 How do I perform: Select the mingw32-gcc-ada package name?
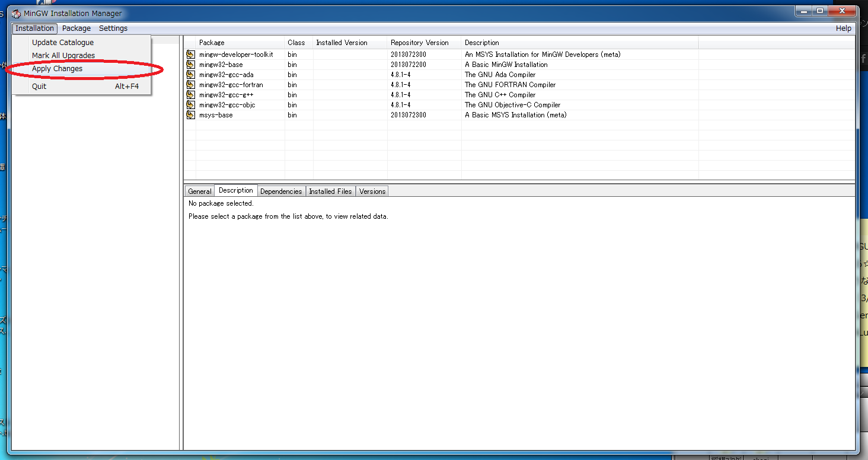pyautogui.click(x=226, y=75)
